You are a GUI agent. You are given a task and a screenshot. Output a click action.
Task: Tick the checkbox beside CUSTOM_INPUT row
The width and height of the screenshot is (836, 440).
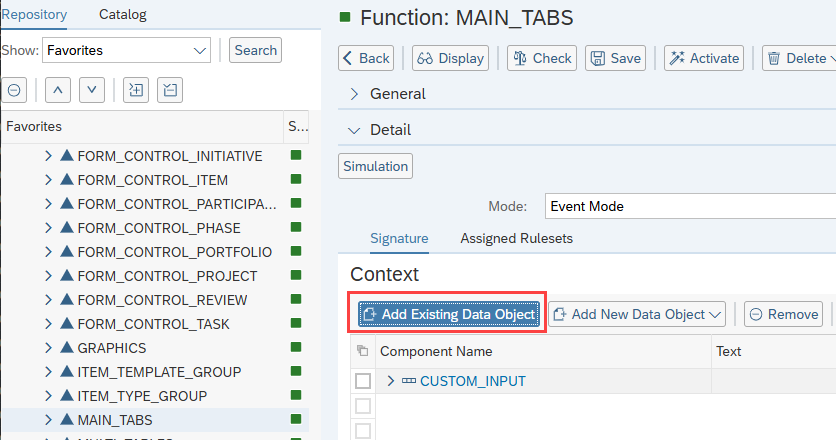363,381
